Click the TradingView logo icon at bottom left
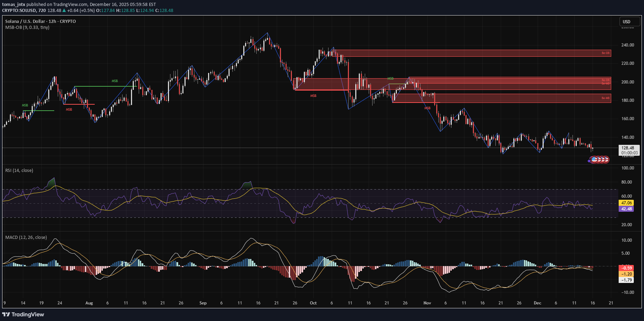 click(6, 315)
